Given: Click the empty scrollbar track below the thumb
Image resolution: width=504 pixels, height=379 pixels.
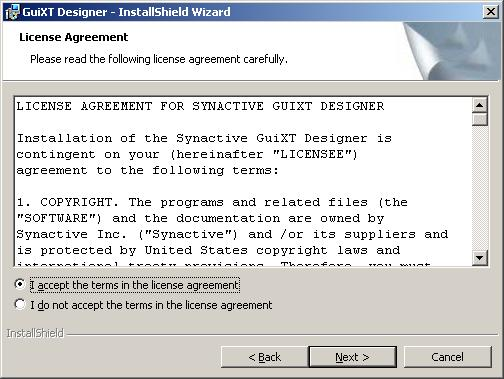Looking at the screenshot, I should pos(480,188).
